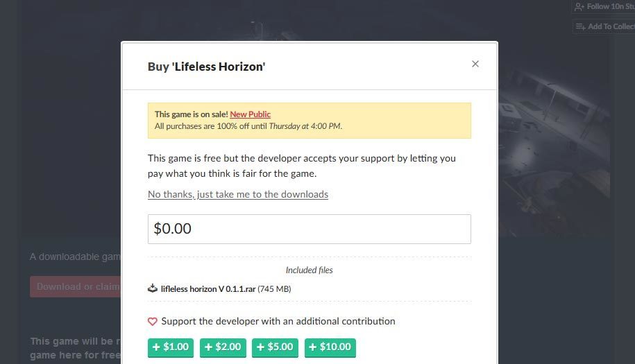Close the Buy 'Lifeless Horizon' dialog
Image resolution: width=635 pixels, height=364 pixels.
coord(475,64)
